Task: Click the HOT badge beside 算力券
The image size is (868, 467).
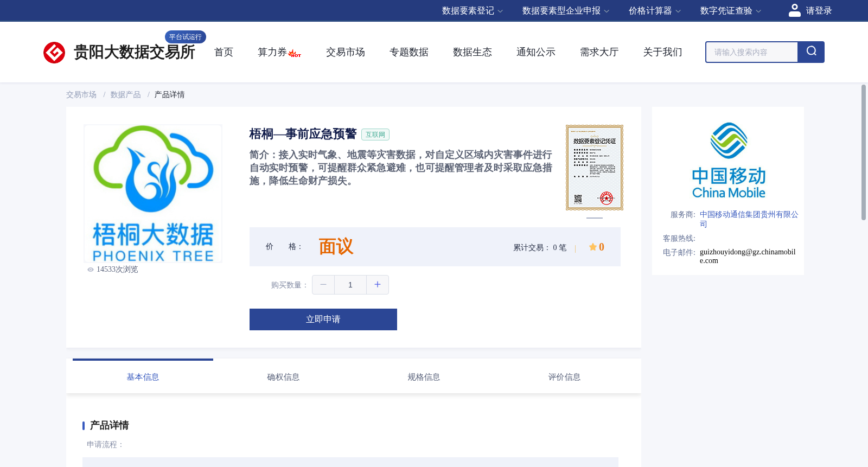Action: pyautogui.click(x=295, y=54)
